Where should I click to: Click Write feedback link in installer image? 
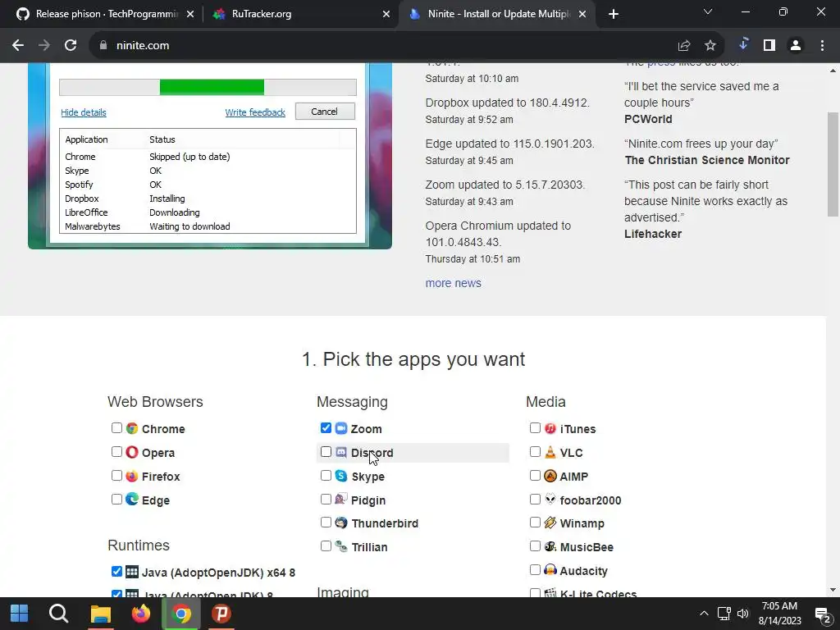pyautogui.click(x=255, y=112)
